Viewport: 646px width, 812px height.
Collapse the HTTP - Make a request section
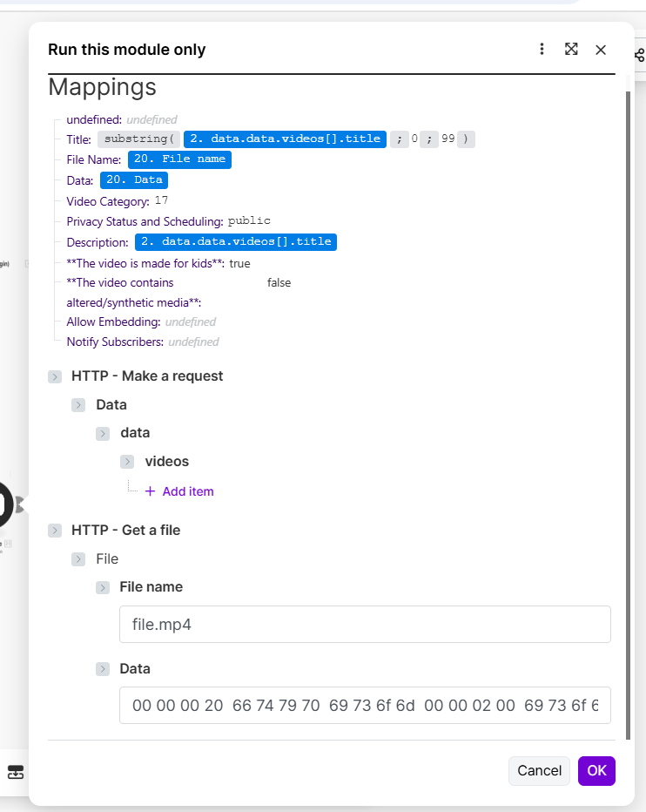coord(55,376)
